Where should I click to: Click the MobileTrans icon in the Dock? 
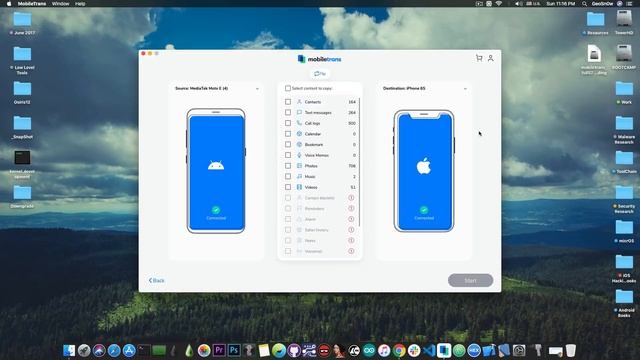444,350
